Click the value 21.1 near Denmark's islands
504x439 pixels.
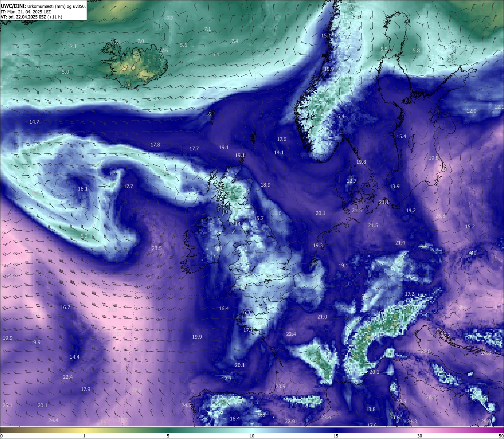tap(384, 202)
